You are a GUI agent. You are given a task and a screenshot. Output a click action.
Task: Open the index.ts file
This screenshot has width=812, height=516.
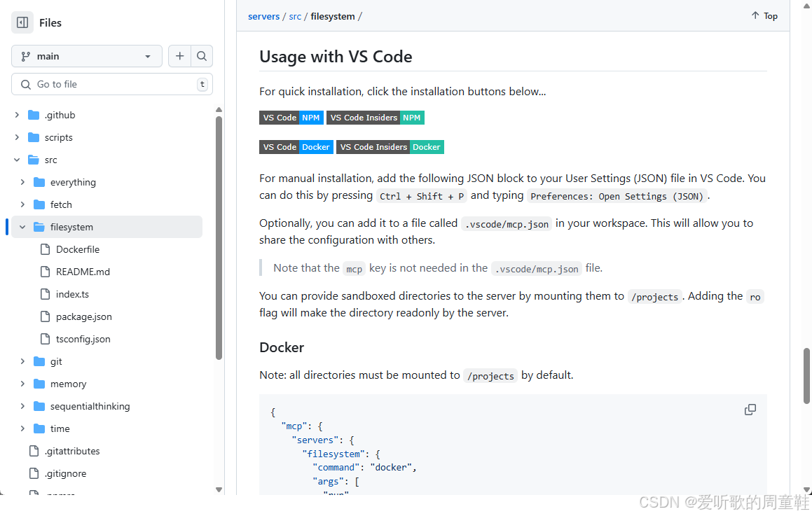(x=72, y=294)
